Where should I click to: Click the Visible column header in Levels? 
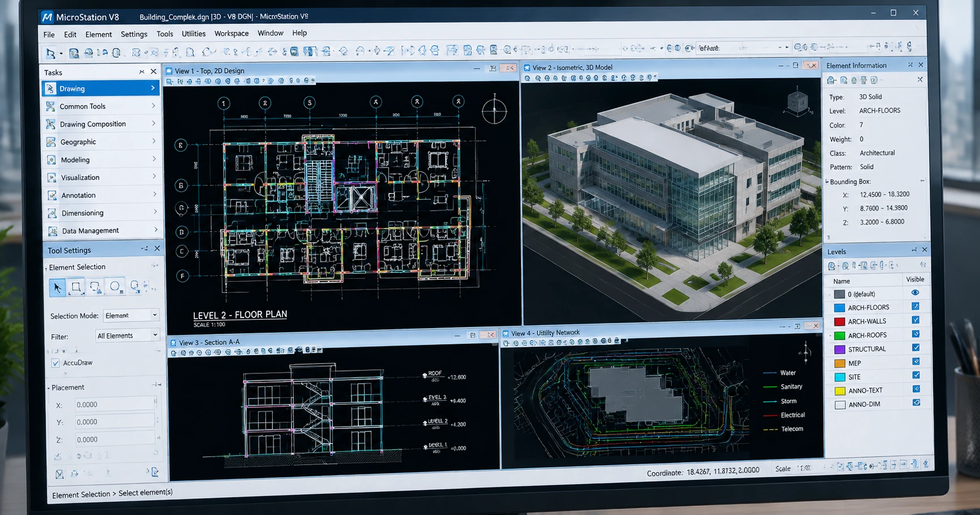coord(915,279)
